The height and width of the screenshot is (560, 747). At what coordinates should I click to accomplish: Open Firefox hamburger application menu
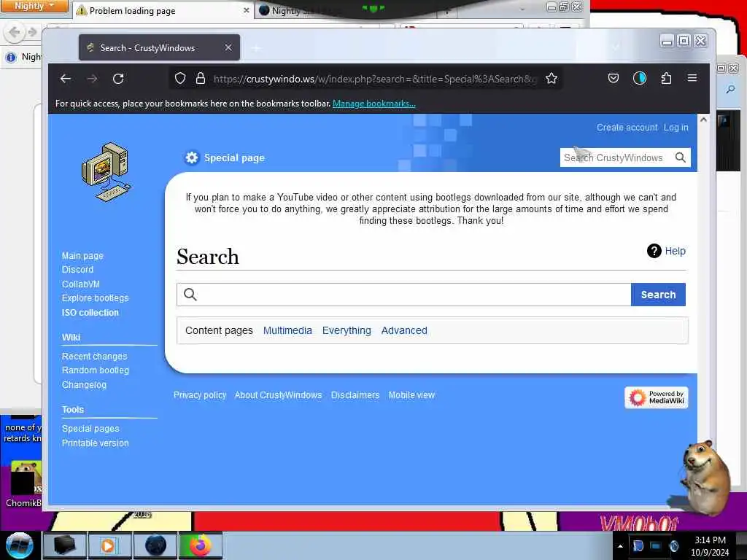coord(692,78)
